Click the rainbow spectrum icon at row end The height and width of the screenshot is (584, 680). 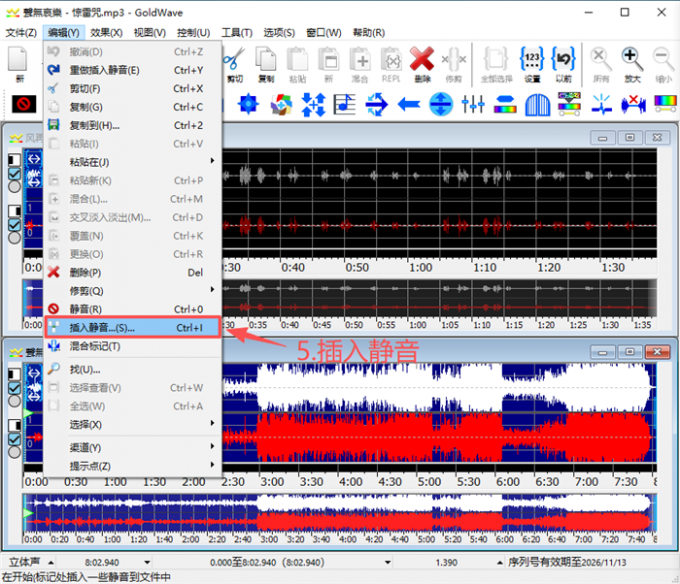tap(665, 104)
